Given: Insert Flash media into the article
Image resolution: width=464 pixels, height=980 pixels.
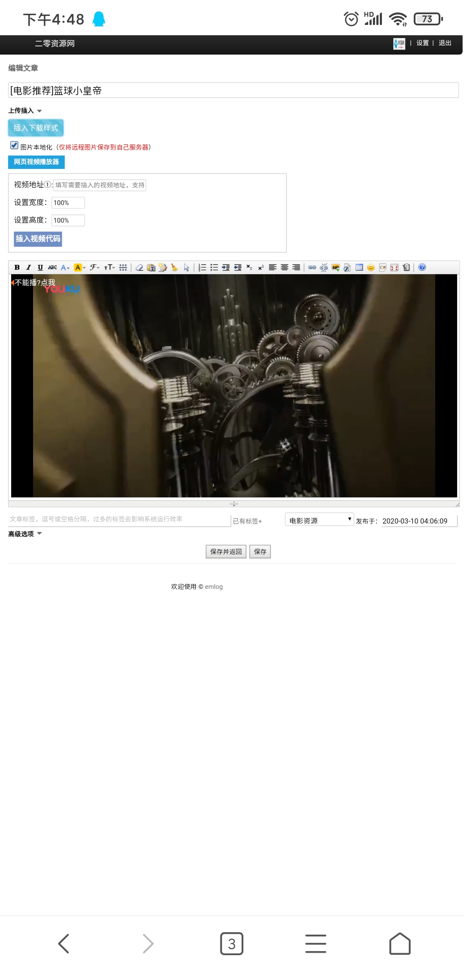Looking at the screenshot, I should coord(347,267).
